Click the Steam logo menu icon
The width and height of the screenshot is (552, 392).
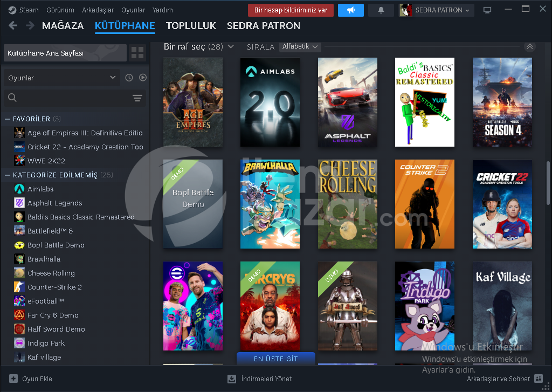12,10
